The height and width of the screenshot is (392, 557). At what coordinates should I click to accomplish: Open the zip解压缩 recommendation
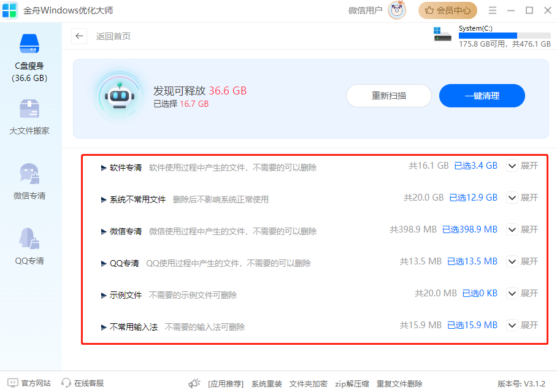tap(352, 384)
